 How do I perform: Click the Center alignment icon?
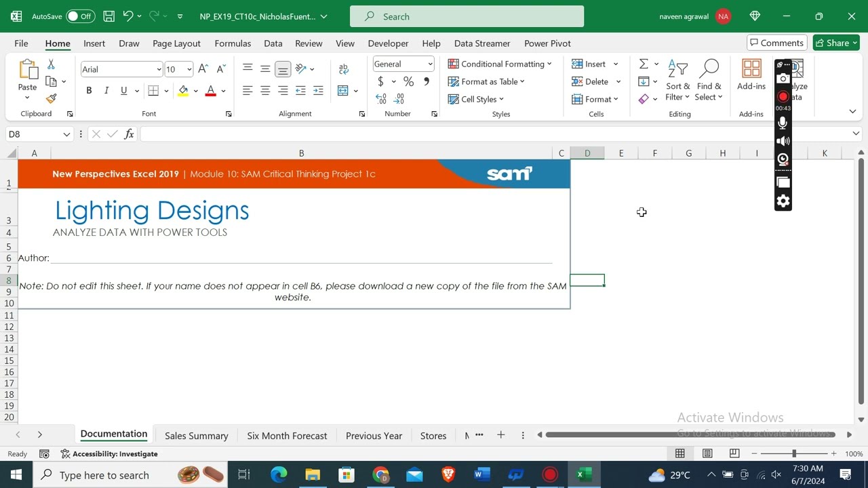click(x=265, y=90)
